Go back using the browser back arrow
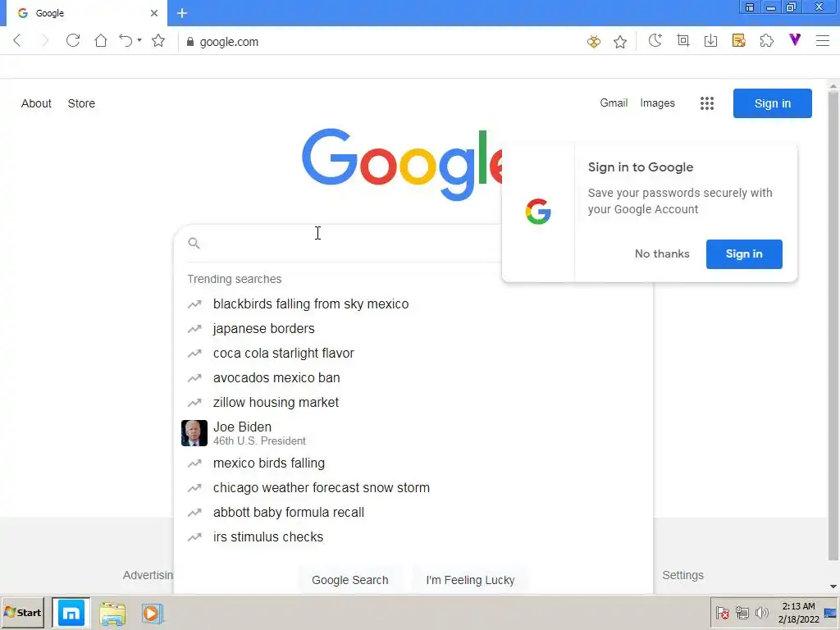Viewport: 840px width, 630px height. point(17,41)
